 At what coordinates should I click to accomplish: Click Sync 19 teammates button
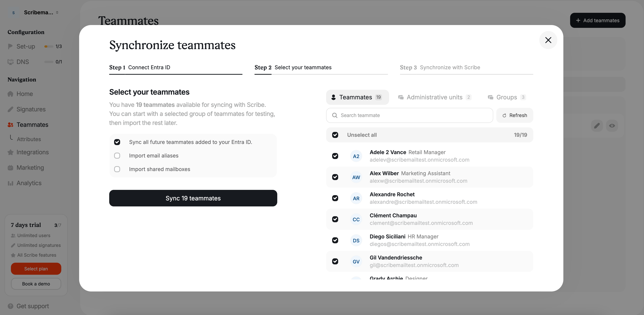click(193, 198)
